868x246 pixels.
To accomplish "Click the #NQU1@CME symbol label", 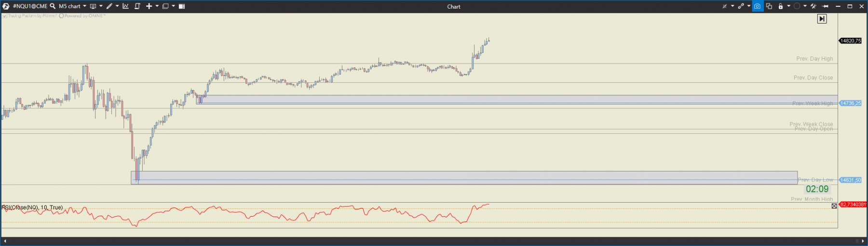I will pos(30,6).
